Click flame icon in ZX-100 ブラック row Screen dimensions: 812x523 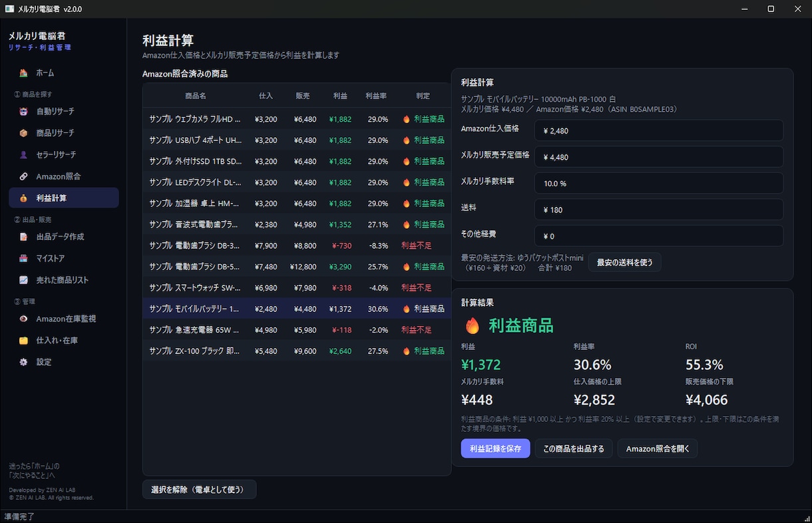[x=407, y=351]
